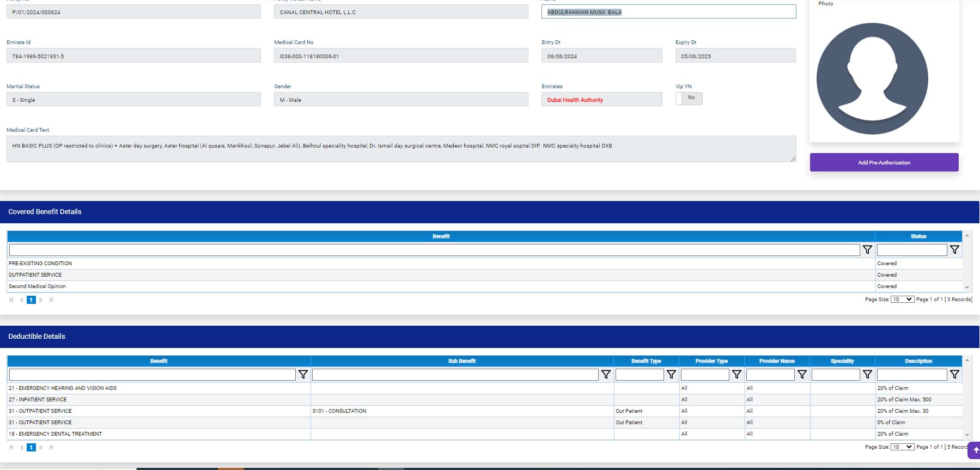Open filter options for Sub Benefit column

point(606,375)
